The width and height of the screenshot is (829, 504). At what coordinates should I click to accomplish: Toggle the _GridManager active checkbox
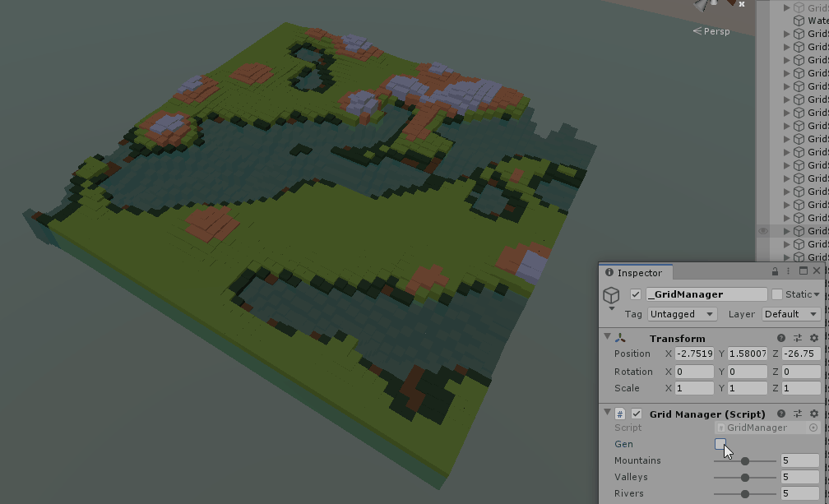point(636,294)
